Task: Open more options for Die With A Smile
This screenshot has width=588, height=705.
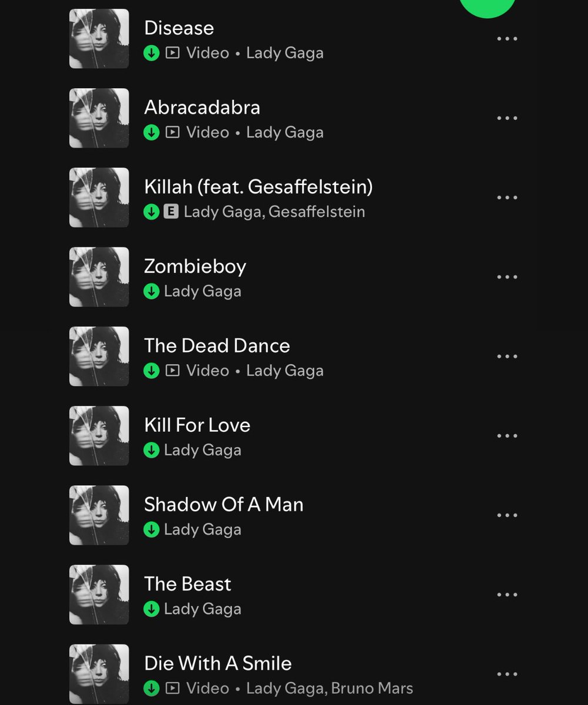Action: tap(507, 674)
